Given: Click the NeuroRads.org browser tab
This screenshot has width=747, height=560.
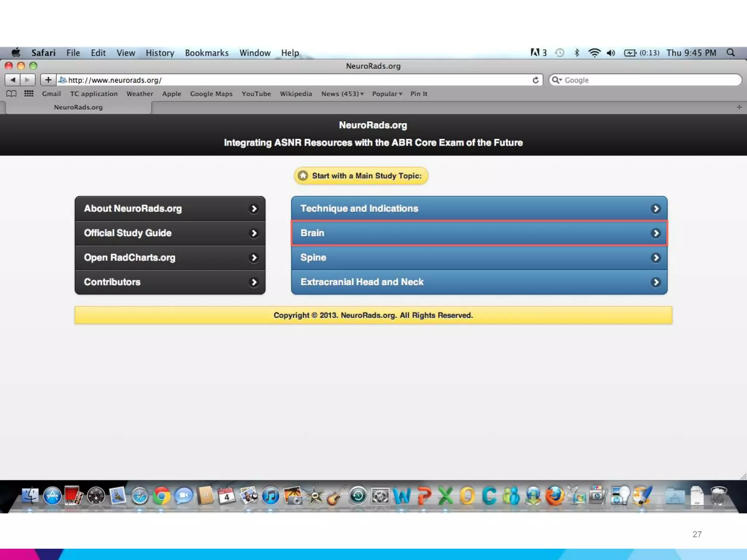Looking at the screenshot, I should click(x=78, y=107).
